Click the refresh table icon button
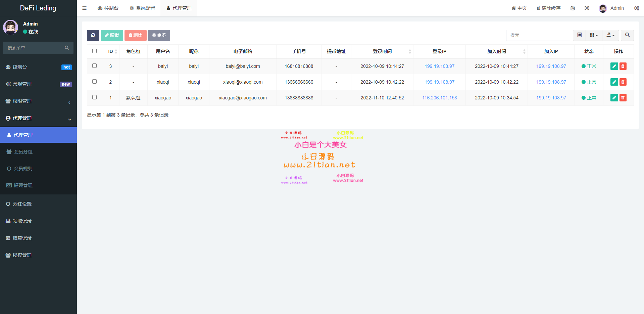The width and height of the screenshot is (644, 314). point(93,35)
